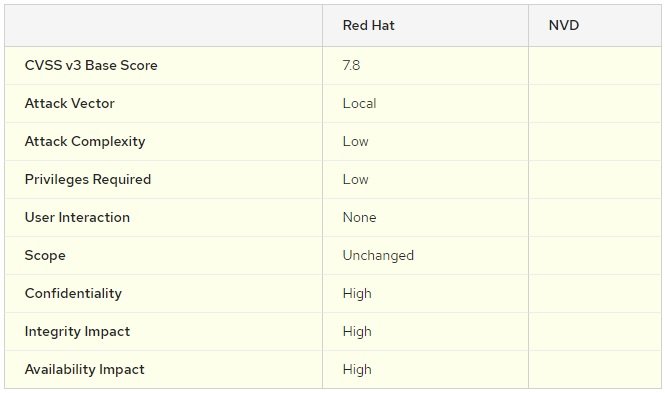Screen dimensions: 665x393
Task: Click the Unchanged scope value
Action: click(378, 256)
